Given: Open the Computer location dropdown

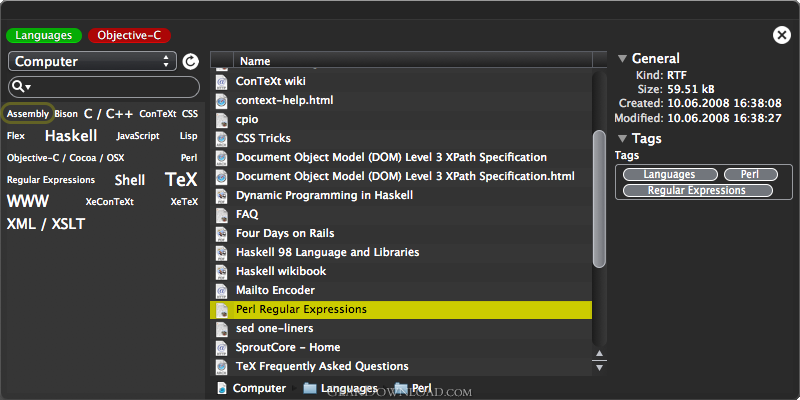Looking at the screenshot, I should [x=92, y=61].
